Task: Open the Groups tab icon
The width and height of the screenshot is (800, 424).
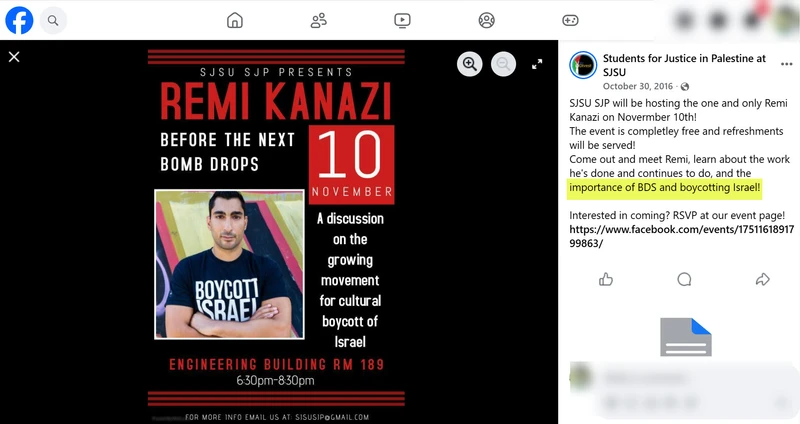Action: (x=487, y=20)
